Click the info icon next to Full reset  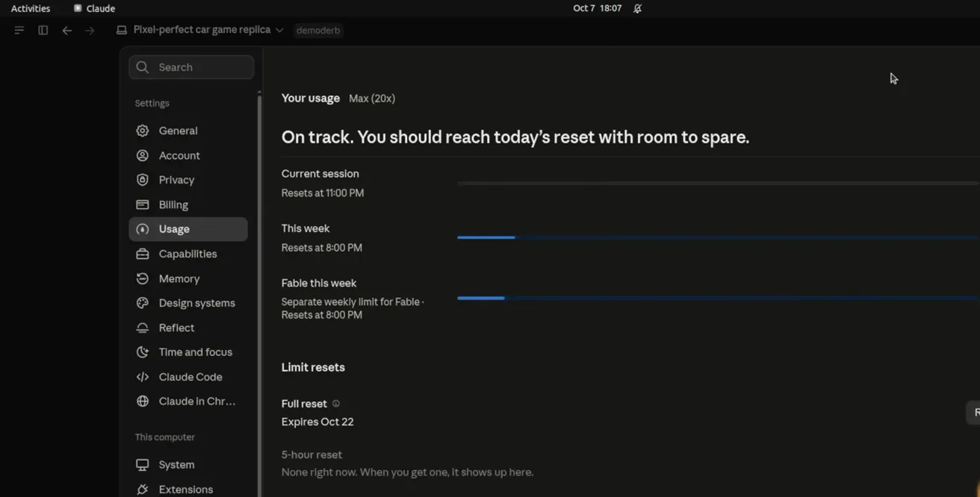(x=336, y=404)
